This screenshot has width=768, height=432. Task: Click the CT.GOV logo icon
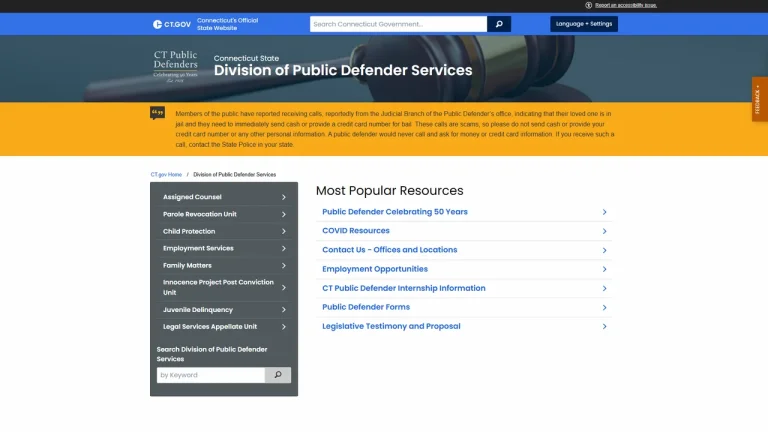171,24
